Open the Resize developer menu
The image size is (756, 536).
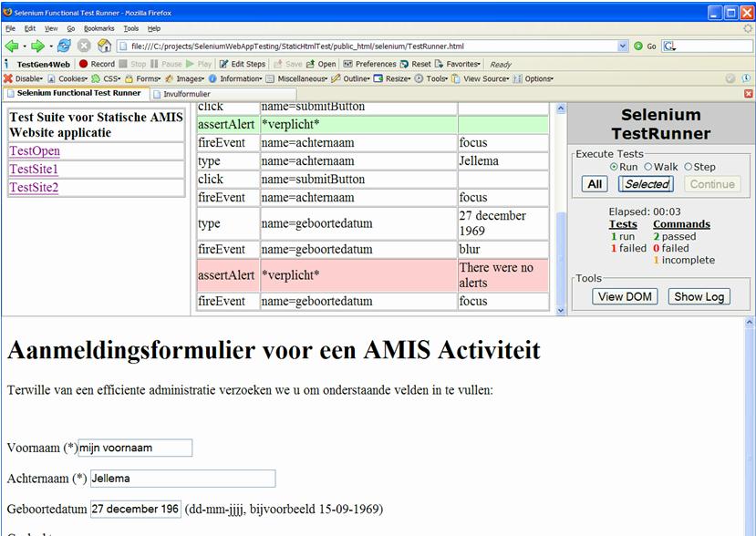point(392,78)
